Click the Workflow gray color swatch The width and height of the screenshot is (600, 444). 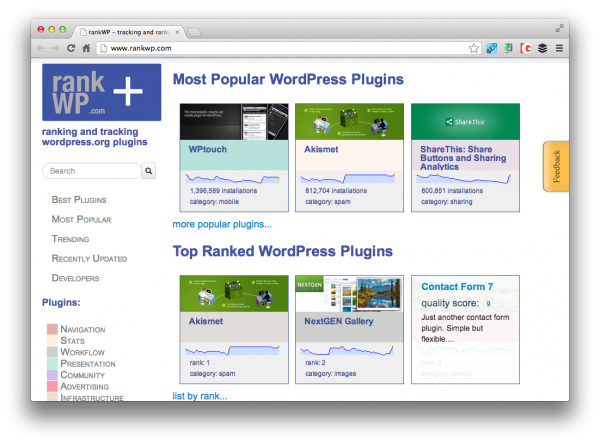[52, 352]
